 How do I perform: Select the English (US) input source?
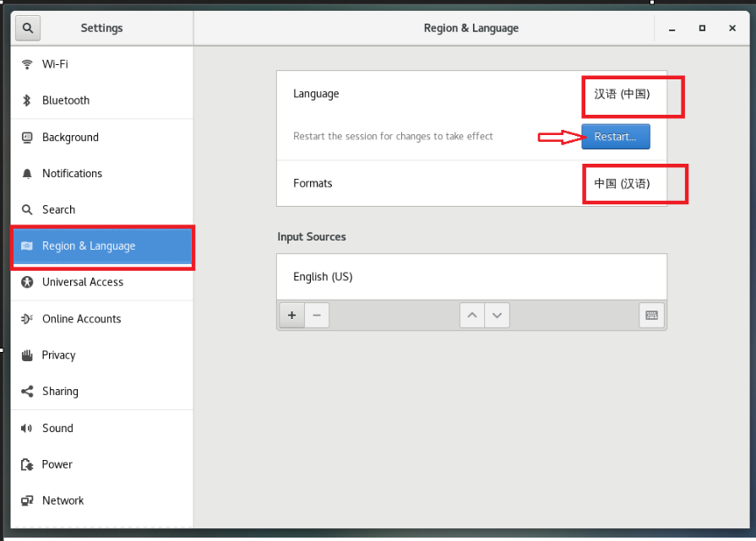(471, 277)
